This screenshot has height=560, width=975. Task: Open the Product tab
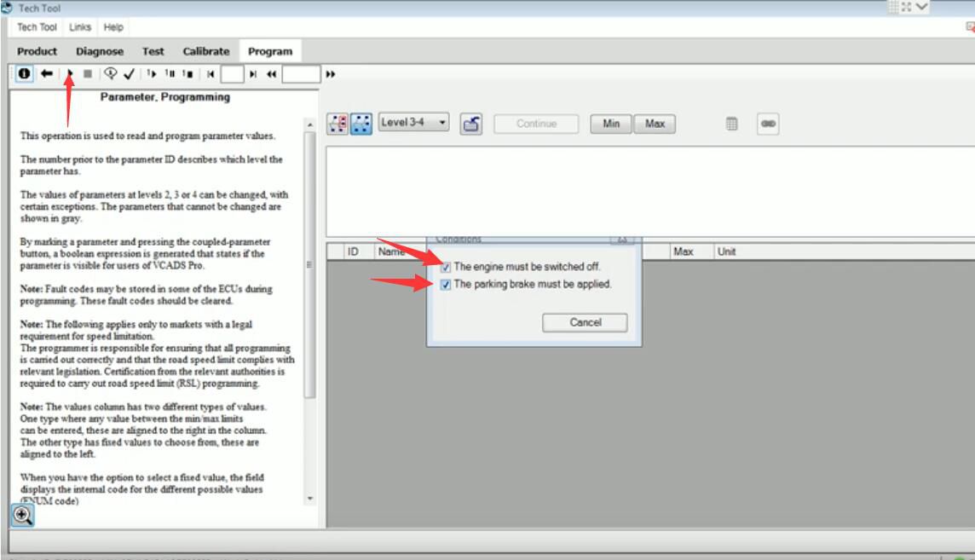click(x=37, y=52)
